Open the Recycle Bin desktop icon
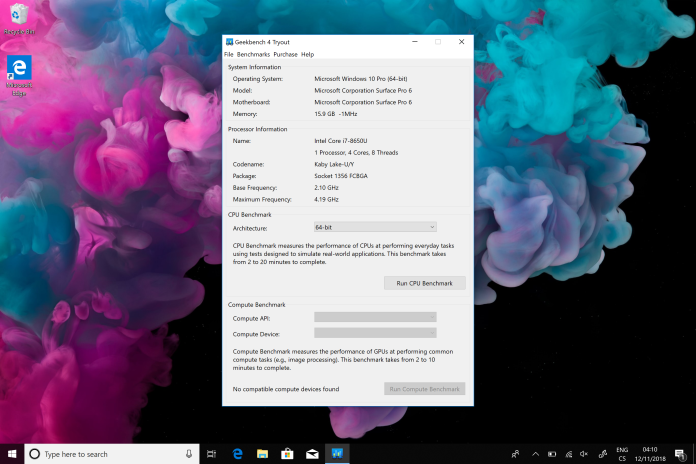 click(19, 19)
